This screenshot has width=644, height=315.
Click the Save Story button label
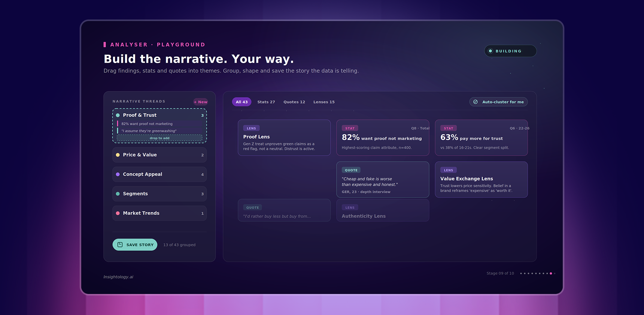click(140, 245)
